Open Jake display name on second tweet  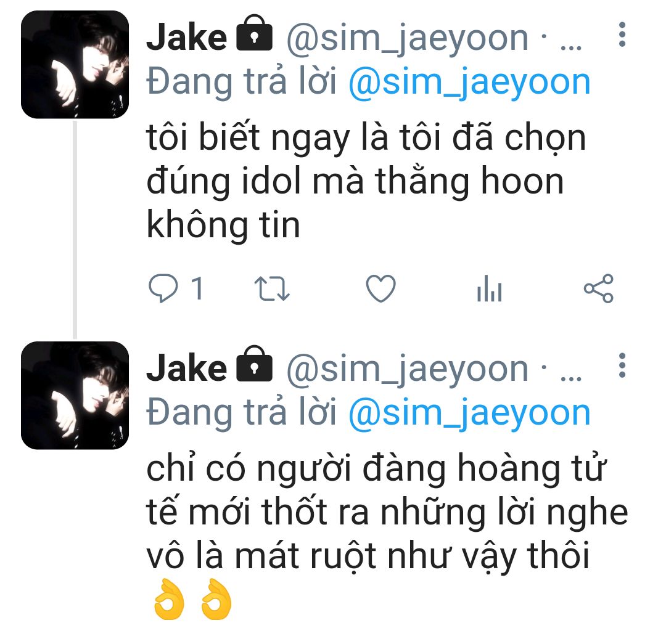tap(186, 368)
